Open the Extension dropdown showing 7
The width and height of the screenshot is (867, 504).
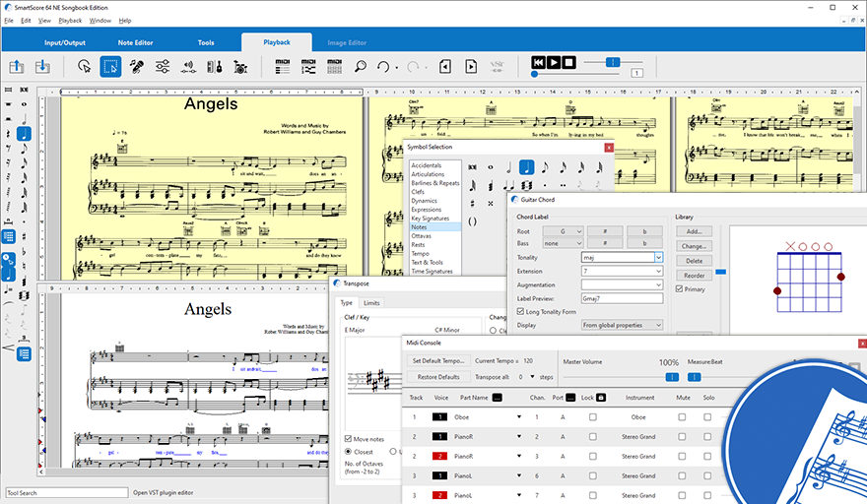pos(622,272)
